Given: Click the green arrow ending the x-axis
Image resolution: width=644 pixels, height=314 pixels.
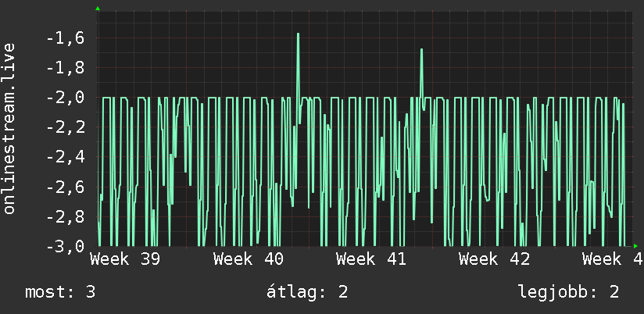Looking at the screenshot, I should point(635,246).
